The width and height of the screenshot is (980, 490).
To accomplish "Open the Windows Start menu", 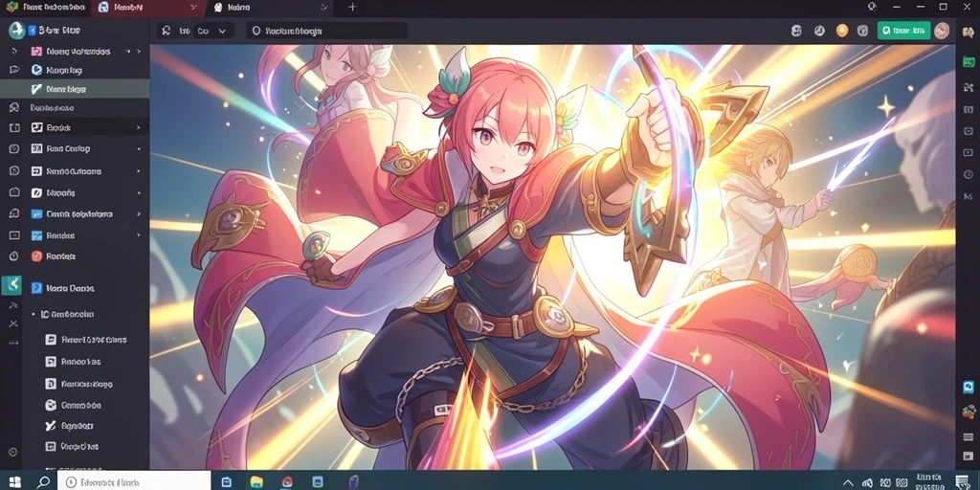I will click(14, 481).
